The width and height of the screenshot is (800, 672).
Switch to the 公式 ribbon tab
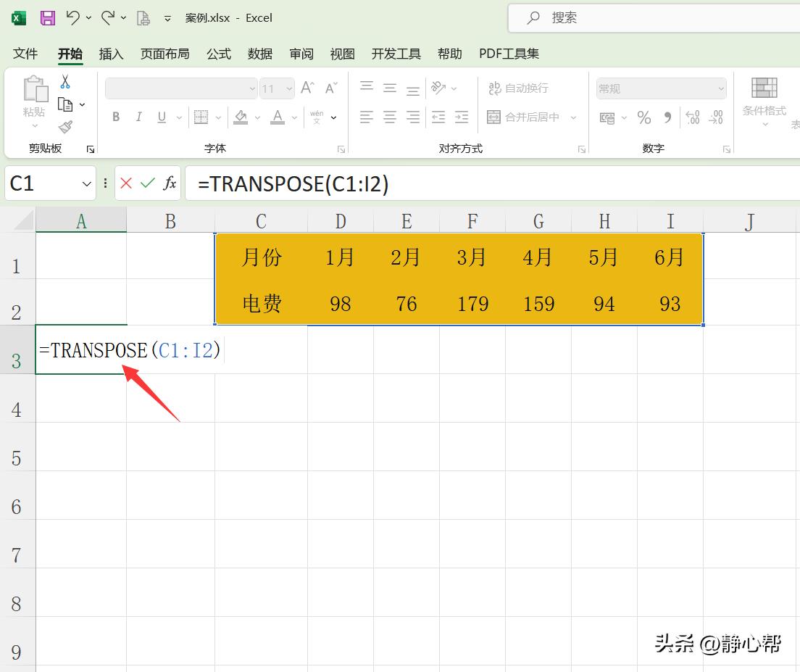click(218, 53)
